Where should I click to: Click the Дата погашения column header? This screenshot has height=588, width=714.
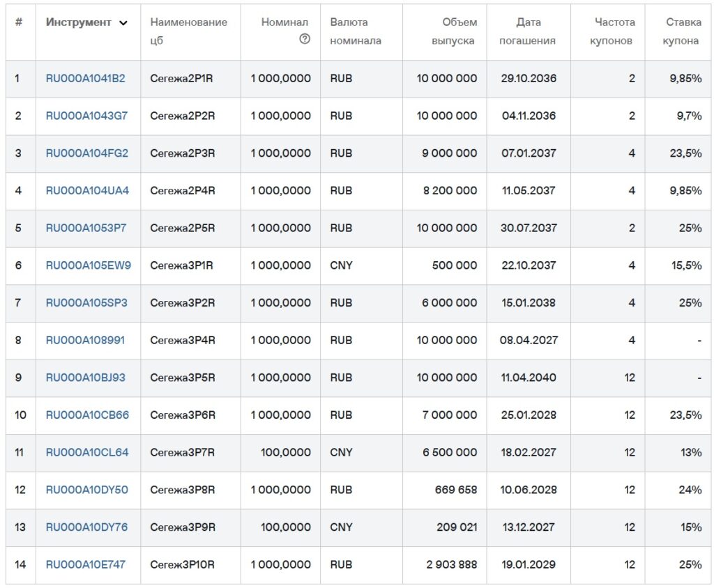coord(528,31)
